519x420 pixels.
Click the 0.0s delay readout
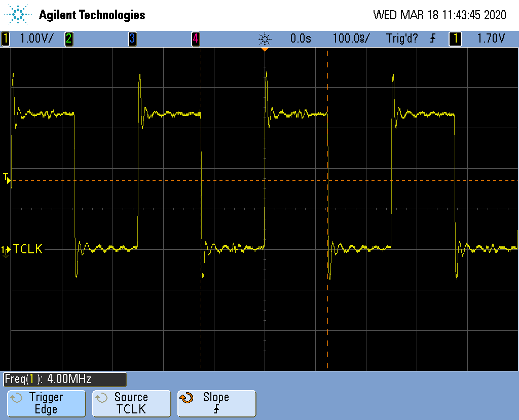(x=301, y=39)
